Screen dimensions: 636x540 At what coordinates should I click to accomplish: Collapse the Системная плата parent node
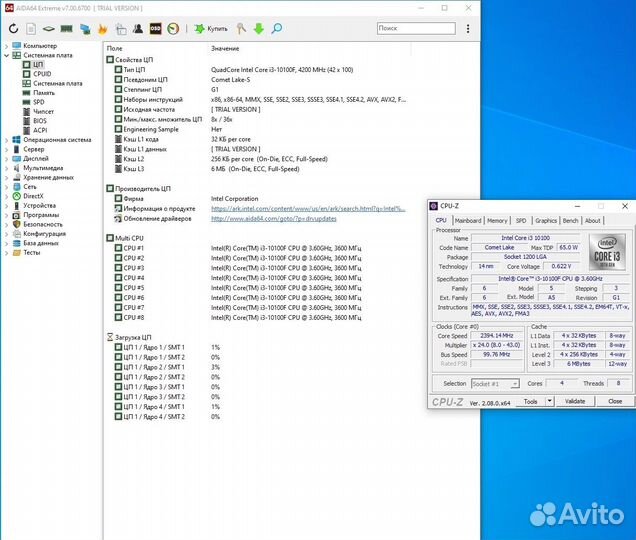(x=6, y=55)
